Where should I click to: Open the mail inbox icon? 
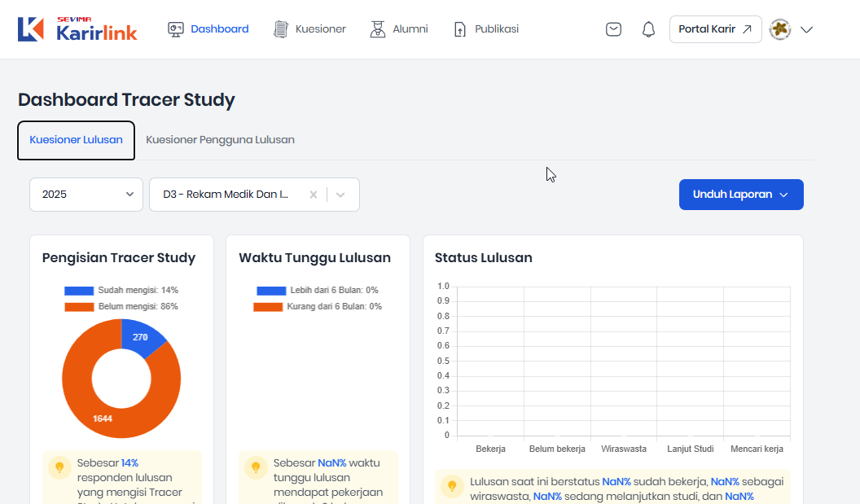pyautogui.click(x=613, y=29)
